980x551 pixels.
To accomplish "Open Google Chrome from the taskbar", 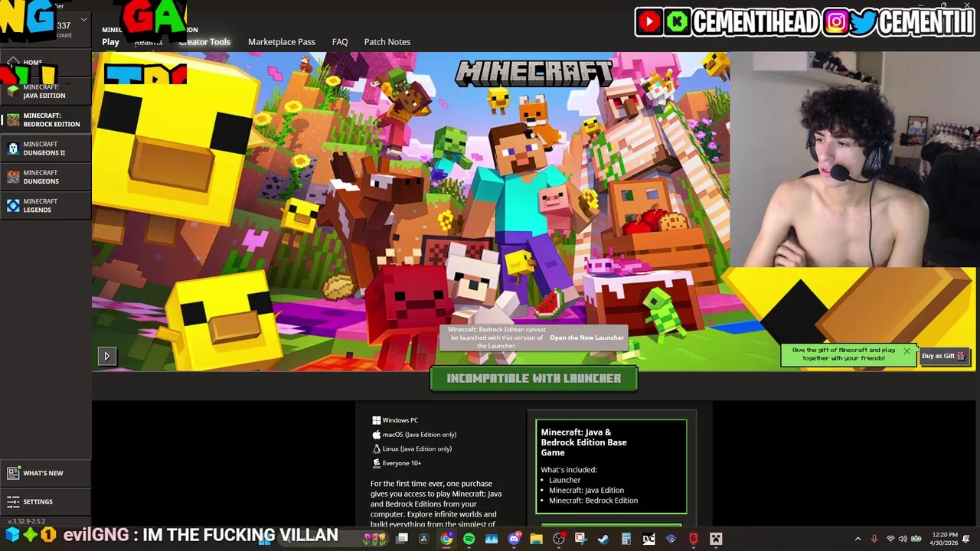I will click(x=446, y=539).
